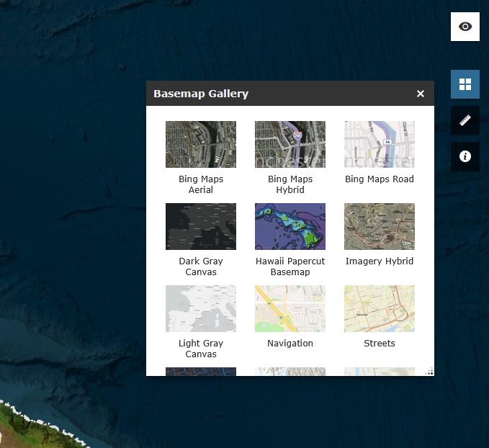The width and height of the screenshot is (489, 448).
Task: Select Hawaii Papercut Basemap thumbnail
Action: (290, 226)
